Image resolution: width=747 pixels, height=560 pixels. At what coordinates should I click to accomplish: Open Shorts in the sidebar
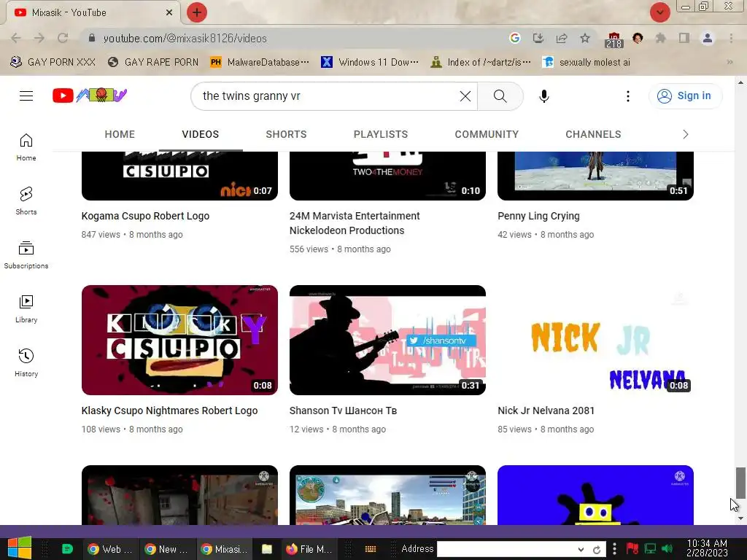pyautogui.click(x=26, y=201)
